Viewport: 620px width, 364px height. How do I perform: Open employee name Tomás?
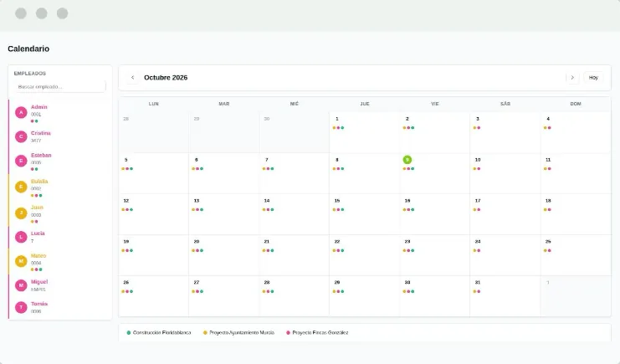click(x=39, y=304)
